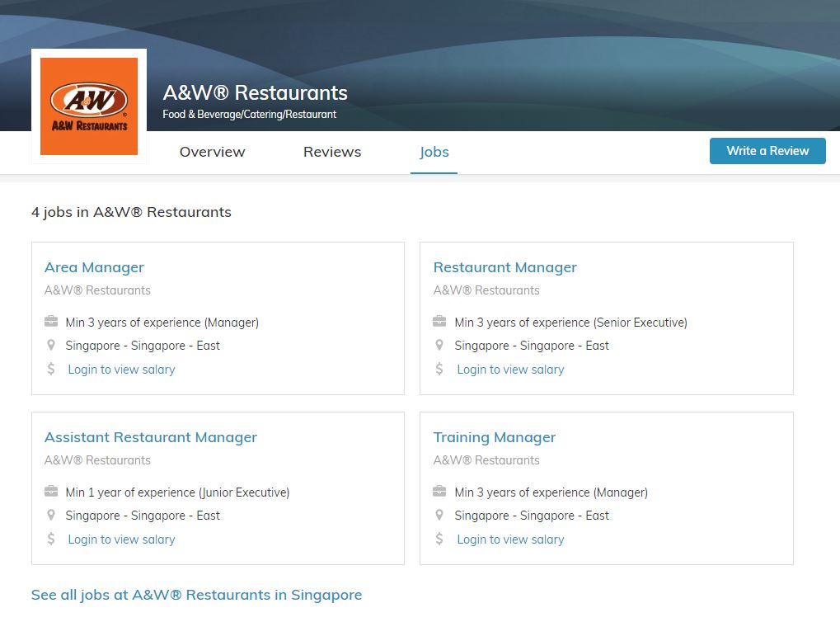
Task: Open the Training Manager job listing
Action: tap(494, 437)
